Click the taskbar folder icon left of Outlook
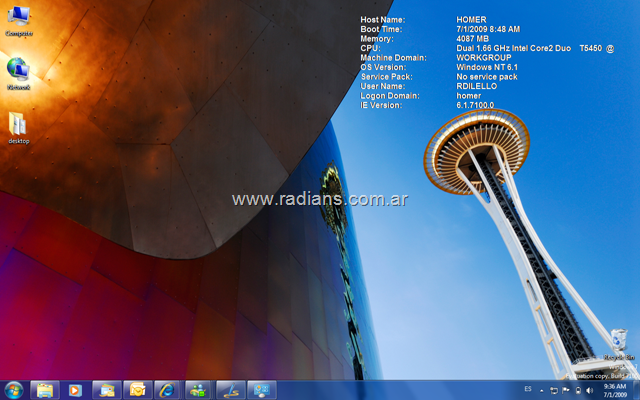Viewport: 640px width, 400px height. pyautogui.click(x=106, y=389)
